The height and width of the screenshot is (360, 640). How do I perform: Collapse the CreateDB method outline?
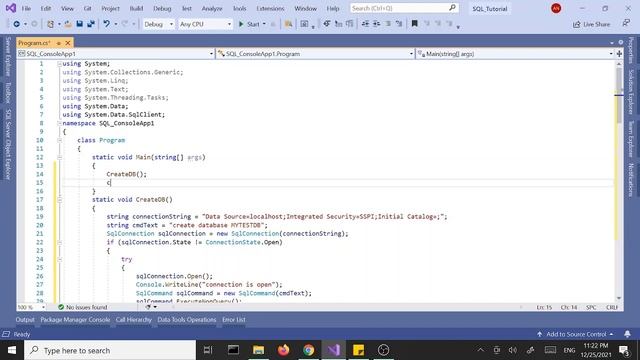tap(60, 200)
